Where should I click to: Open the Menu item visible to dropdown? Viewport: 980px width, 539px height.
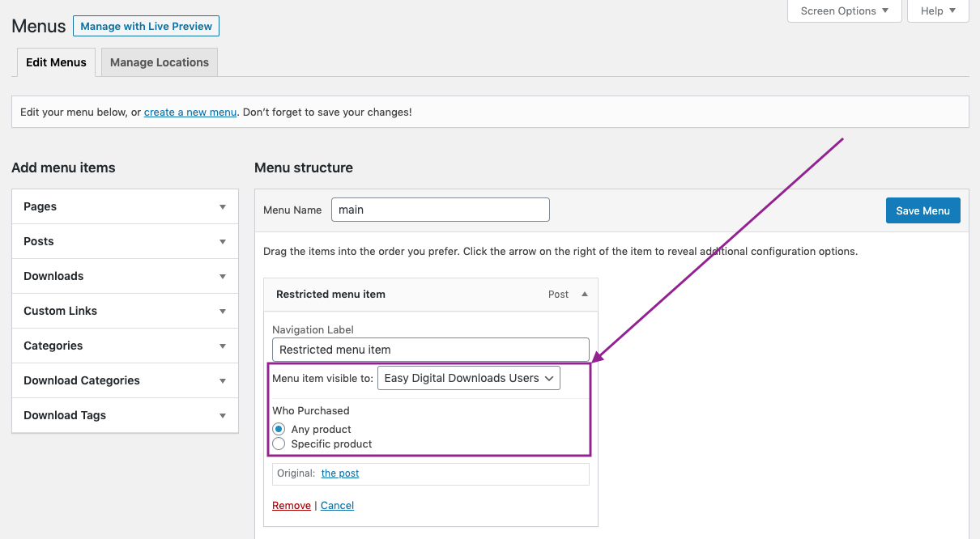pos(469,378)
